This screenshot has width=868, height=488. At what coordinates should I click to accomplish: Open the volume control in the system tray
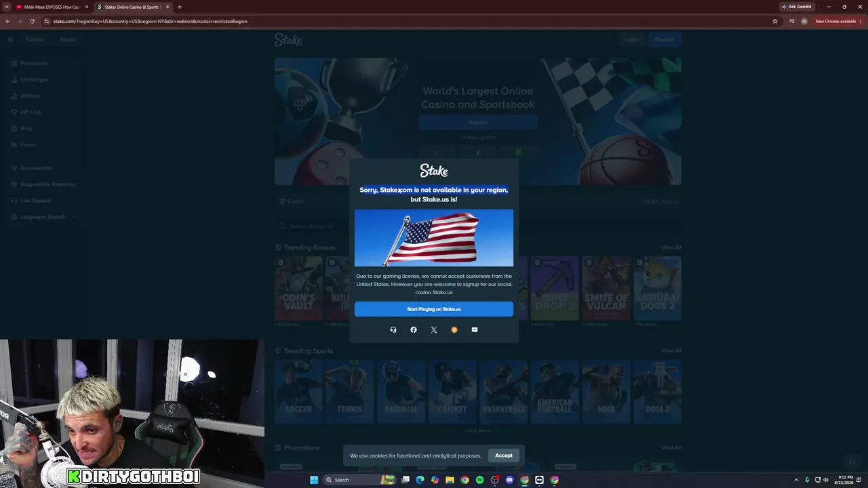pos(826,480)
